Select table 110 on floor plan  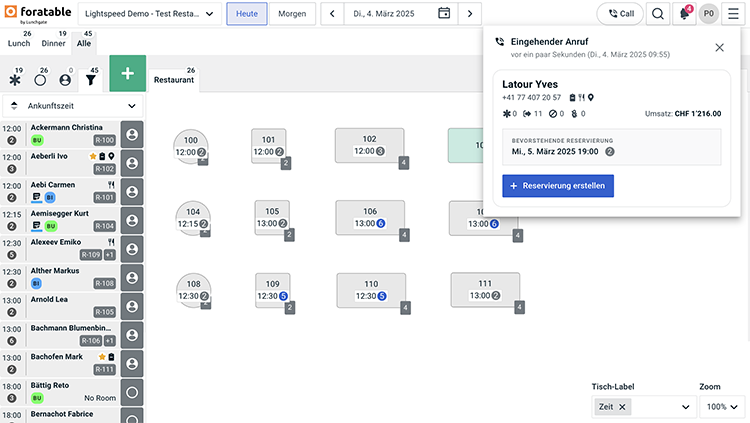point(370,290)
